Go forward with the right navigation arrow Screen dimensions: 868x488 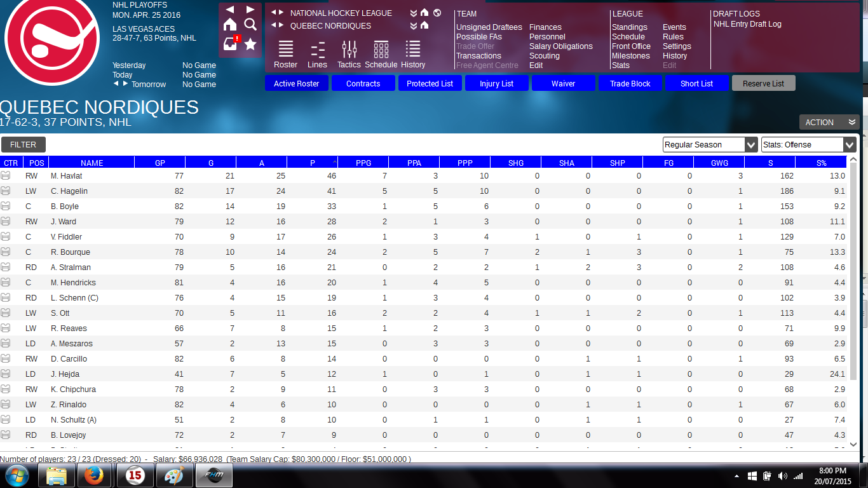click(250, 10)
